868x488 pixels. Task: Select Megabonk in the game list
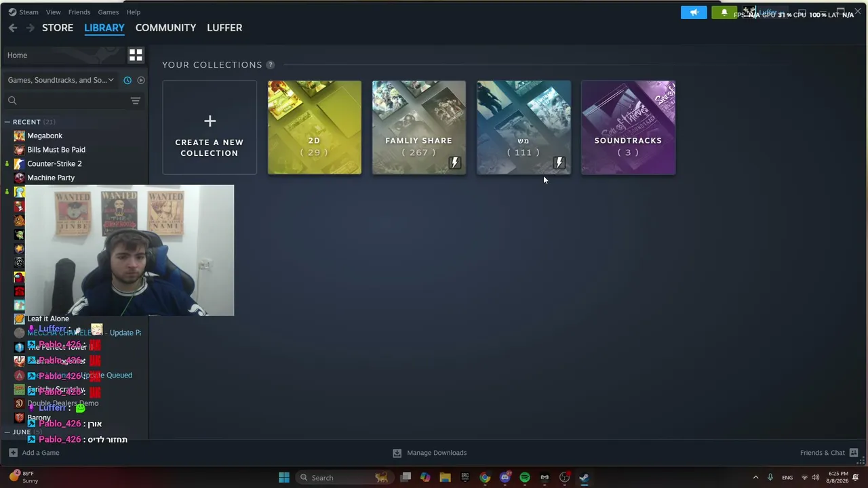point(45,136)
